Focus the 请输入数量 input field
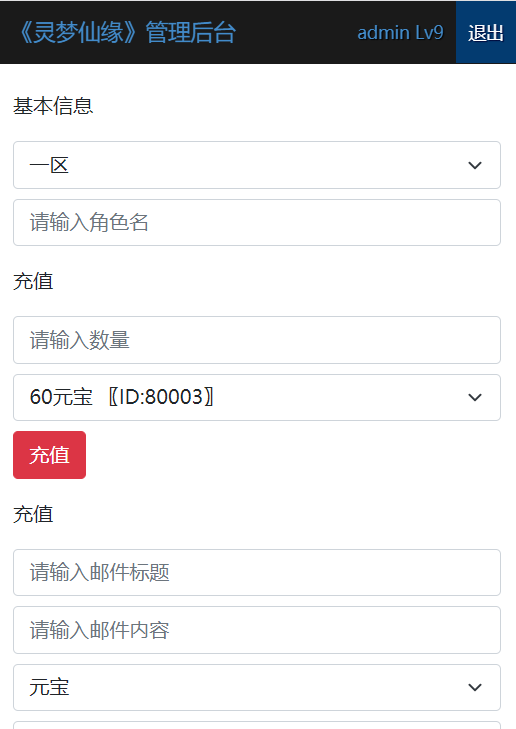This screenshot has height=729, width=516. [257, 340]
